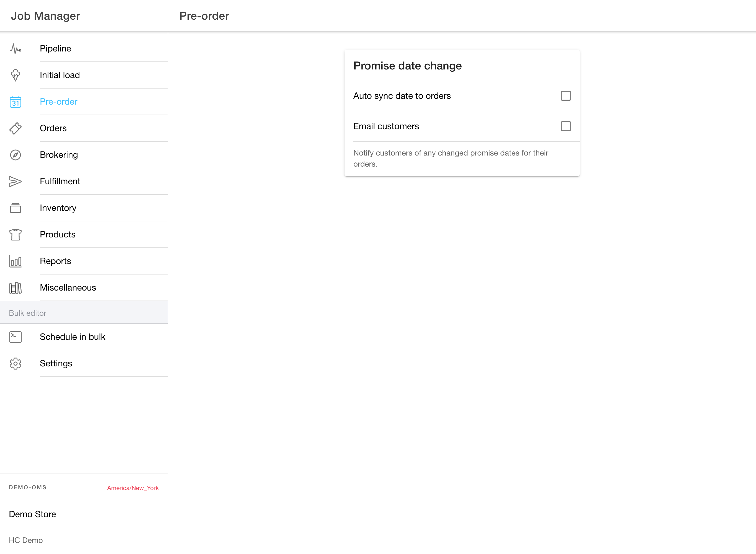756x554 pixels.
Task: Click the Reports bar chart icon
Action: (x=15, y=261)
